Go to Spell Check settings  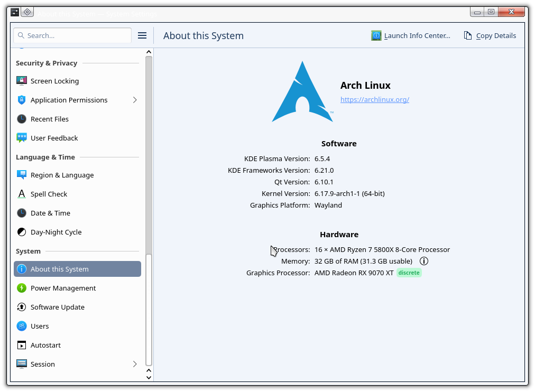pos(78,194)
